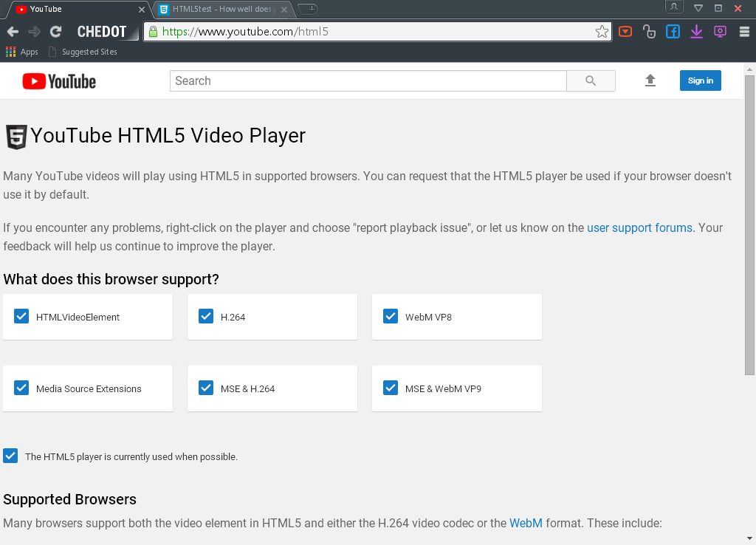Click the upload arrow icon near Sign in

(x=650, y=80)
